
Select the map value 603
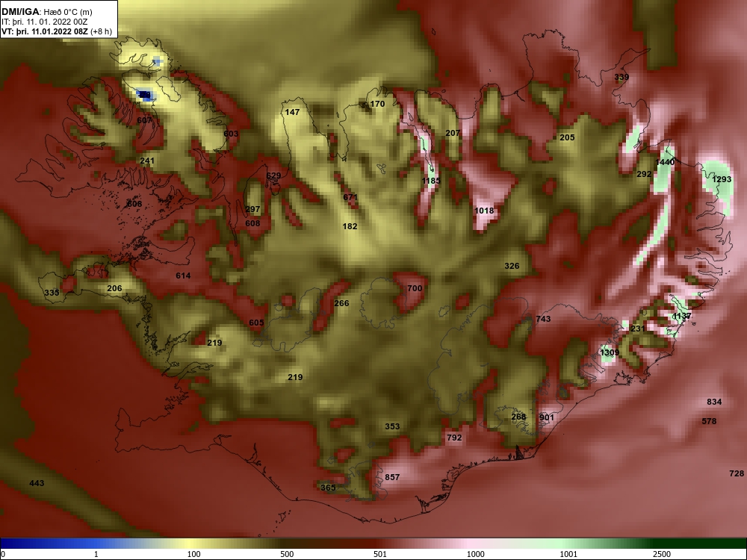[231, 134]
